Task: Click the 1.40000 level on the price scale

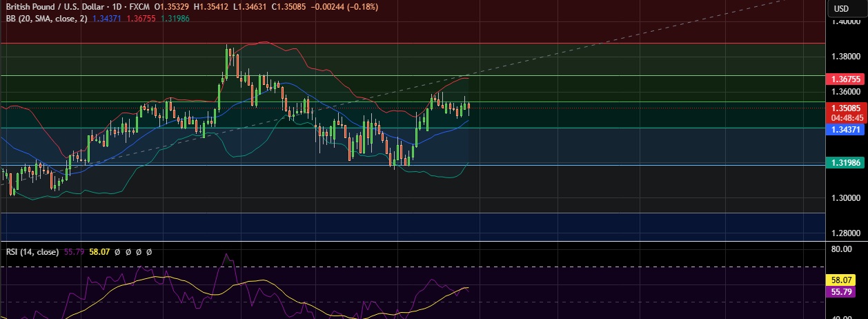Action: (x=845, y=22)
